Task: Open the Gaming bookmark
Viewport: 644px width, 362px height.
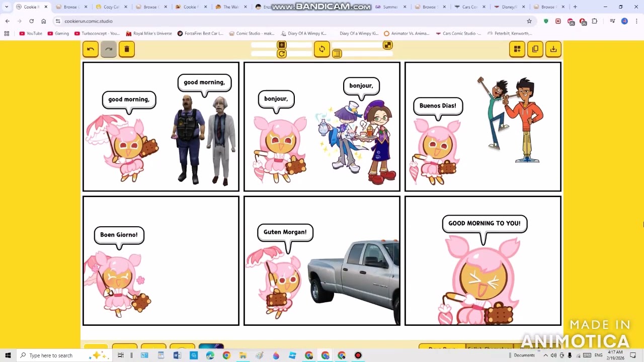Action: (58, 33)
